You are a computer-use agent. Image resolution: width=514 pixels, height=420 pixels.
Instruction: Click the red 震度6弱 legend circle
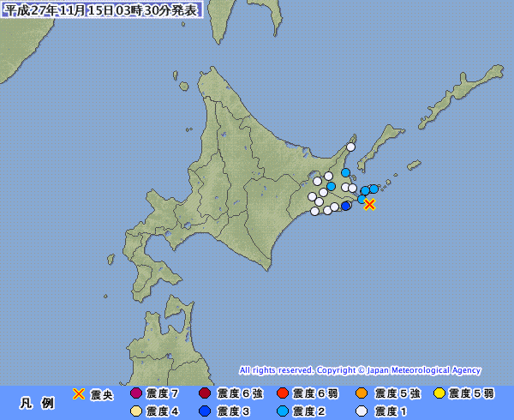click(282, 393)
